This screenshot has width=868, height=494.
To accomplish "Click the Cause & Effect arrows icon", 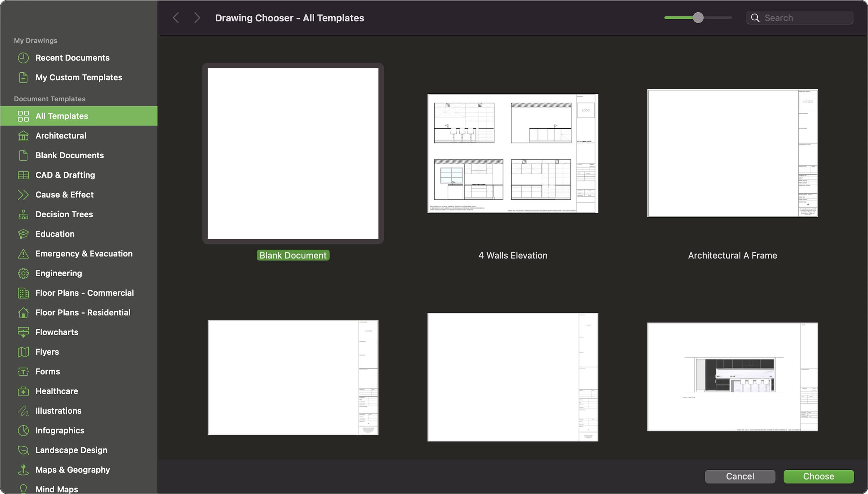I will [x=23, y=195].
